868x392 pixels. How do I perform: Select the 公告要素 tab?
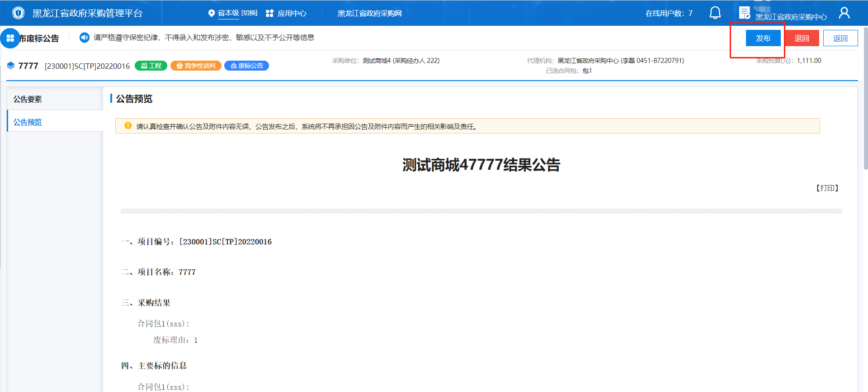tap(55, 99)
